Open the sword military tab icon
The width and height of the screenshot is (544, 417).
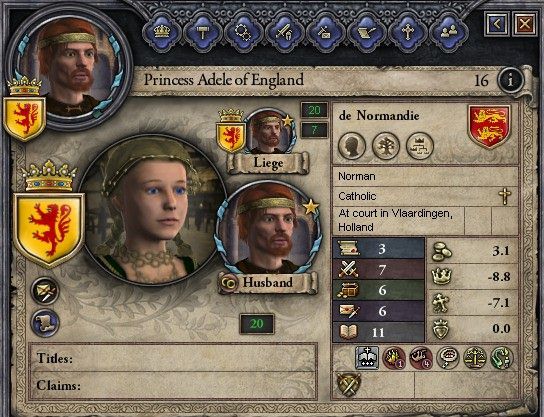(284, 32)
